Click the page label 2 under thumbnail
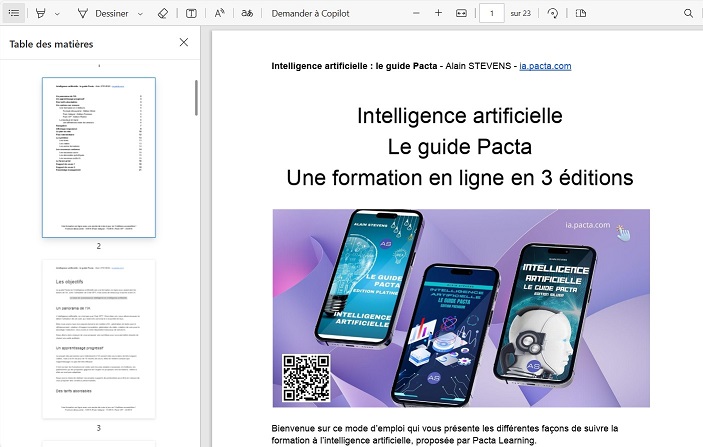 pyautogui.click(x=99, y=246)
